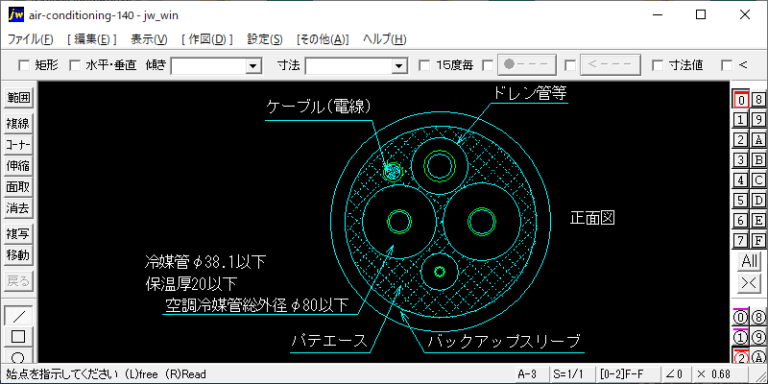Select the 移動 move tool
Image resolution: width=768 pixels, height=384 pixels.
tap(19, 255)
